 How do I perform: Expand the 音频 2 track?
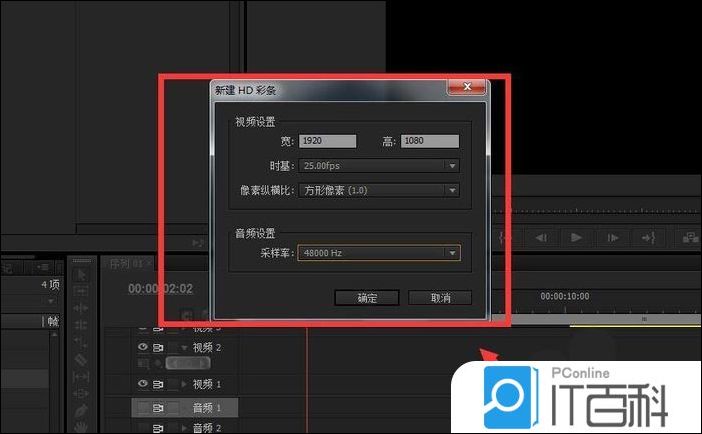pos(184,428)
